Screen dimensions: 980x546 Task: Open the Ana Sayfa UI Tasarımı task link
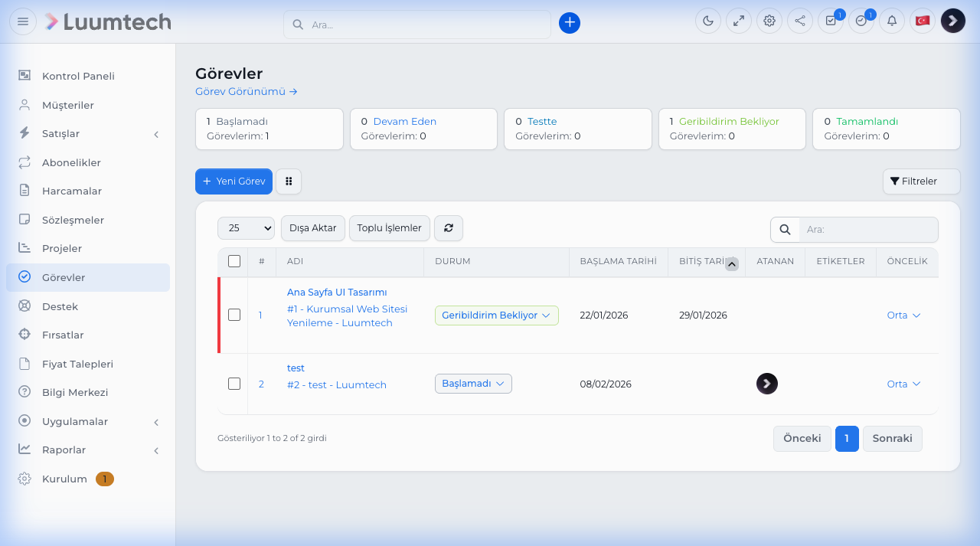pos(337,293)
